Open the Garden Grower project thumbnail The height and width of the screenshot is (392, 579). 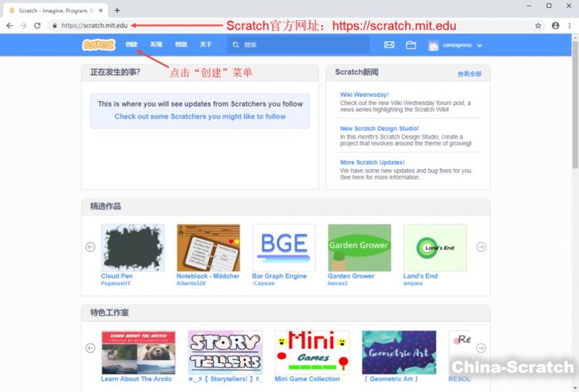[x=359, y=247]
